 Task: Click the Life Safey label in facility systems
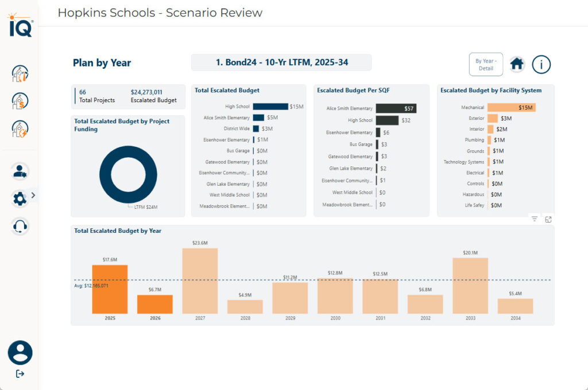[x=474, y=205]
